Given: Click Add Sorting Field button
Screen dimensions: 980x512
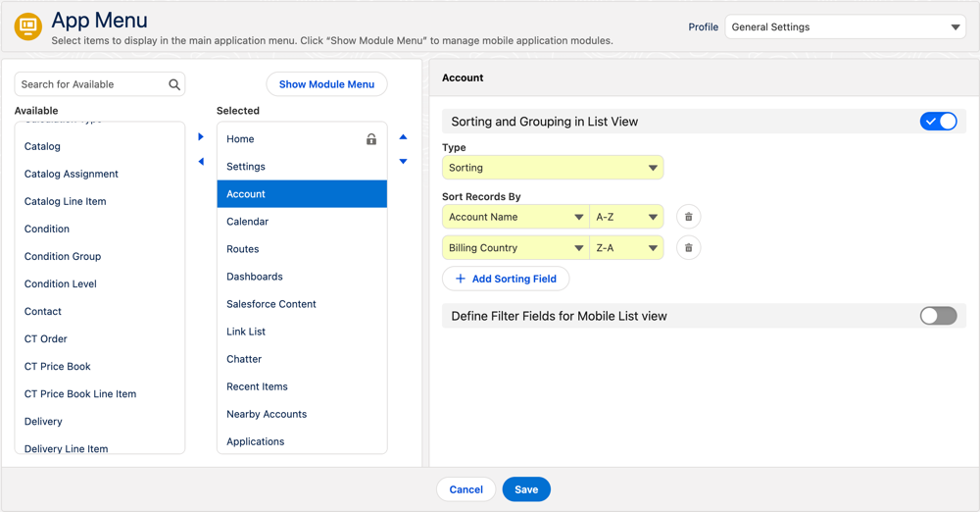Looking at the screenshot, I should coord(506,279).
